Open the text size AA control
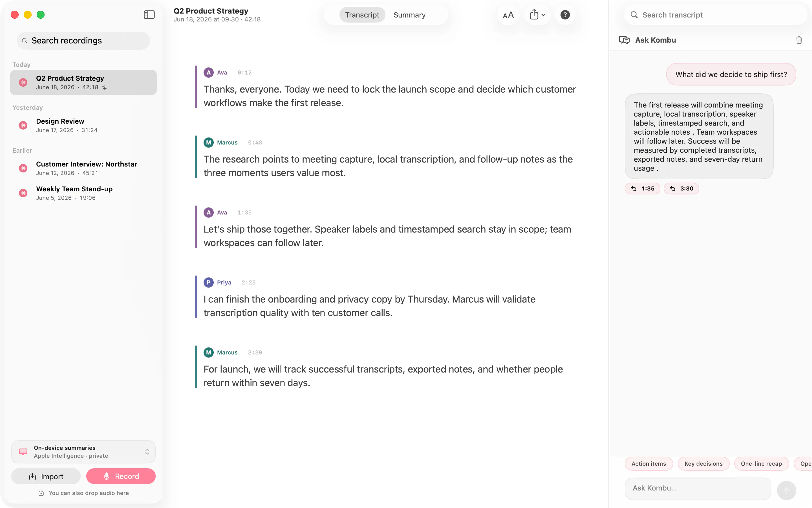This screenshot has height=508, width=812. click(508, 15)
